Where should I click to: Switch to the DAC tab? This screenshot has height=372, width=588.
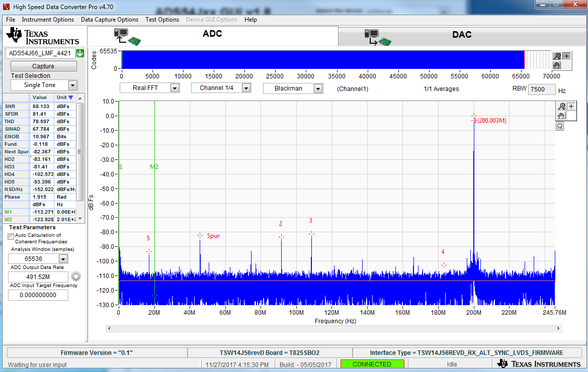[x=462, y=37]
